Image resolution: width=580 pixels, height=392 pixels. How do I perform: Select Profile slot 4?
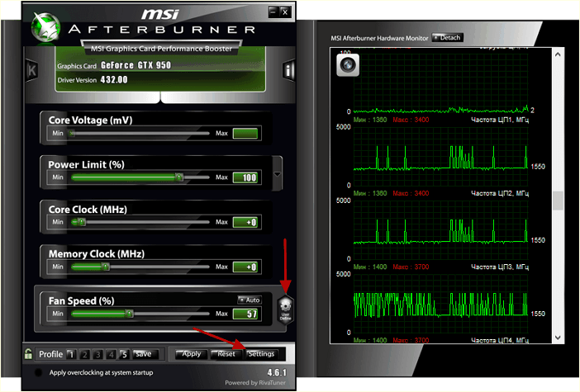(111, 354)
